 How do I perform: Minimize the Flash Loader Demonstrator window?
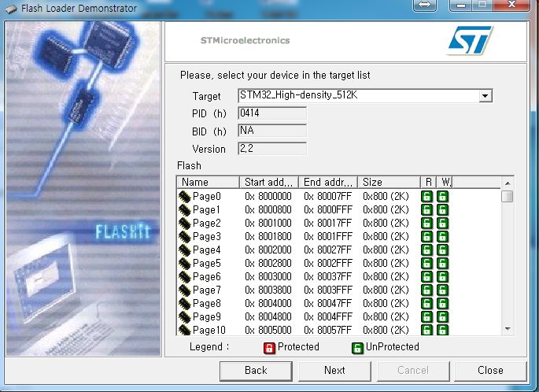click(461, 6)
